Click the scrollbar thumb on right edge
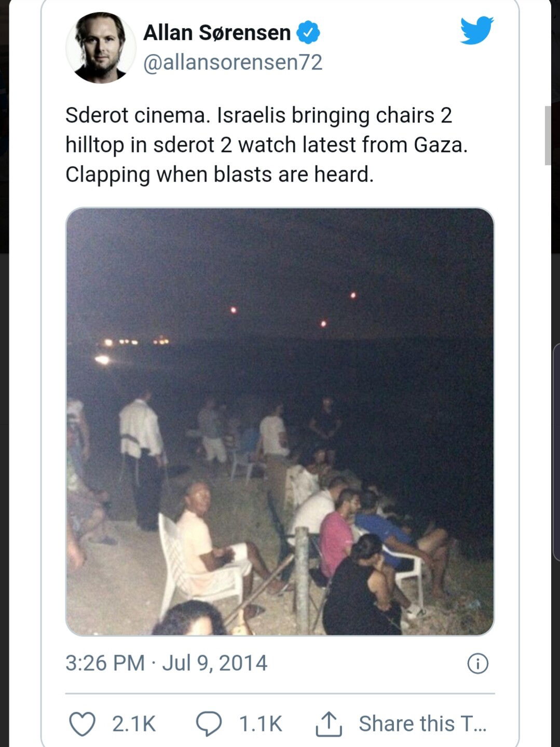This screenshot has height=747, width=560. click(x=548, y=135)
